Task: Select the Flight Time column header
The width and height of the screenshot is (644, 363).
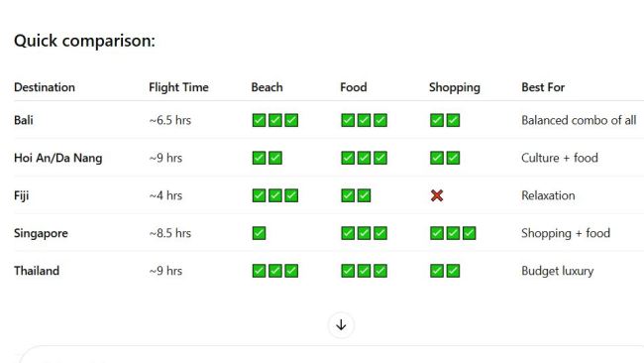Action: pos(178,87)
